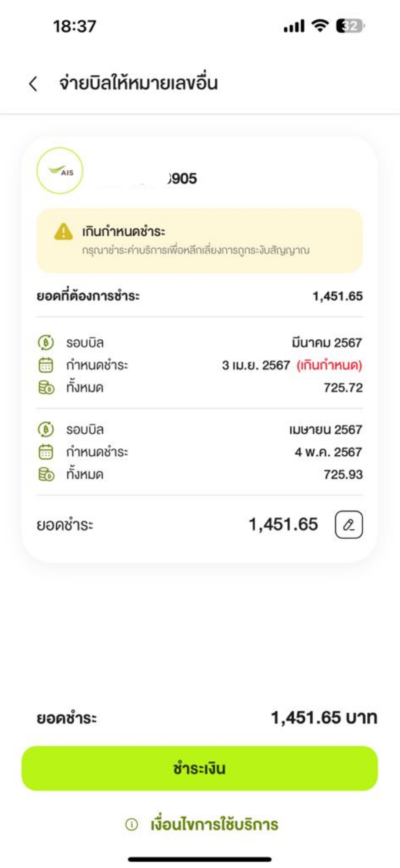Tap the page title จ่ายบิลให้หมายเลขอื่น

coord(139,83)
